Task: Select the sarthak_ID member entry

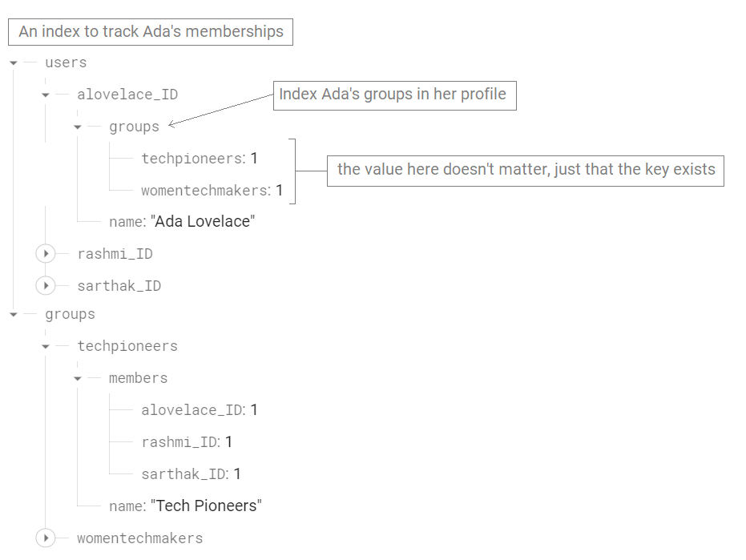Action: pyautogui.click(x=184, y=474)
